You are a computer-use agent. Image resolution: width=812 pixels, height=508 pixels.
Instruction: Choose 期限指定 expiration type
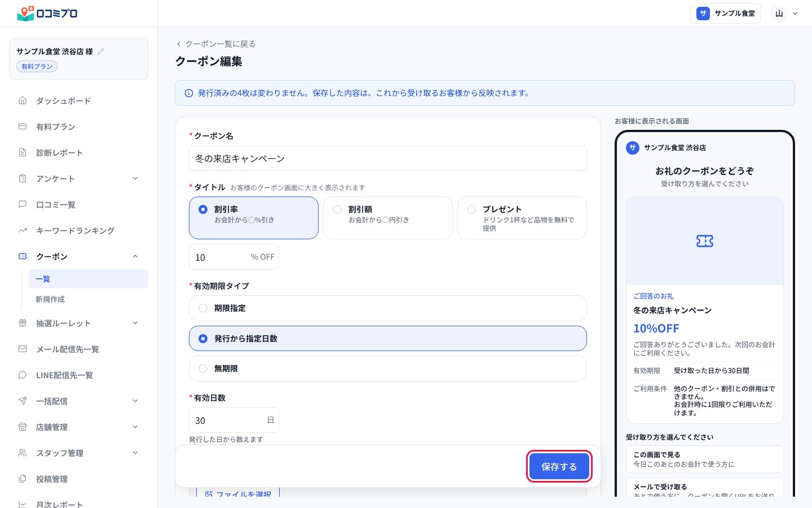[x=388, y=308]
